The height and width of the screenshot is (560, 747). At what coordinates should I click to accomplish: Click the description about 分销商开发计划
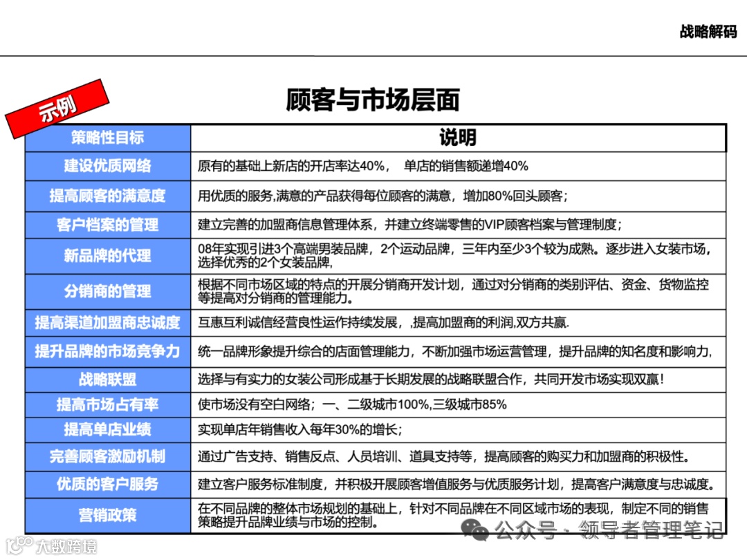(454, 291)
